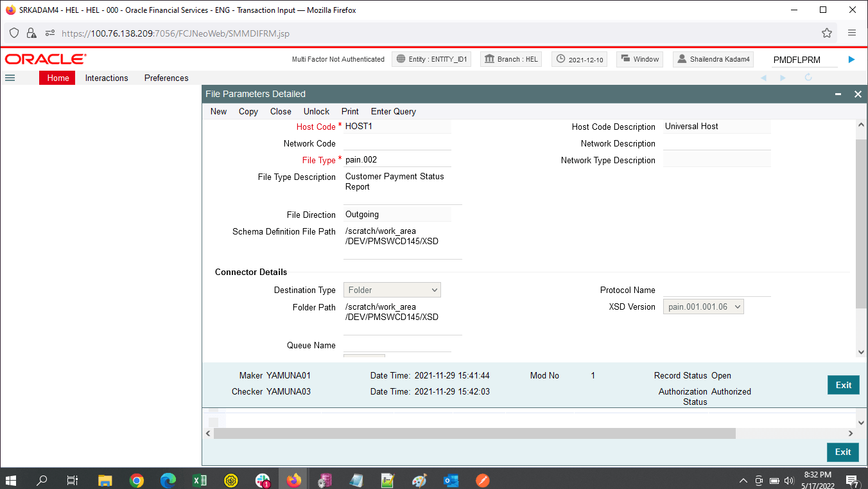The image size is (868, 489).
Task: Click the Oracle logo
Action: [x=45, y=59]
